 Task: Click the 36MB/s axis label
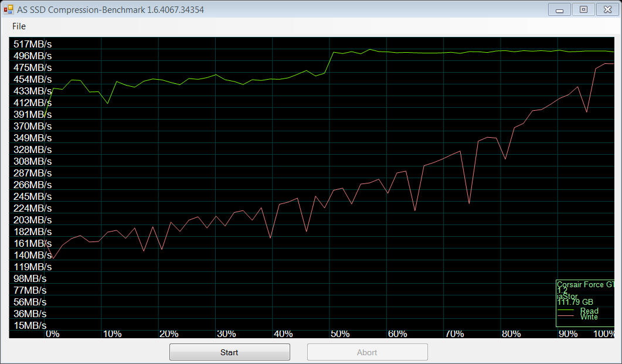click(x=30, y=314)
